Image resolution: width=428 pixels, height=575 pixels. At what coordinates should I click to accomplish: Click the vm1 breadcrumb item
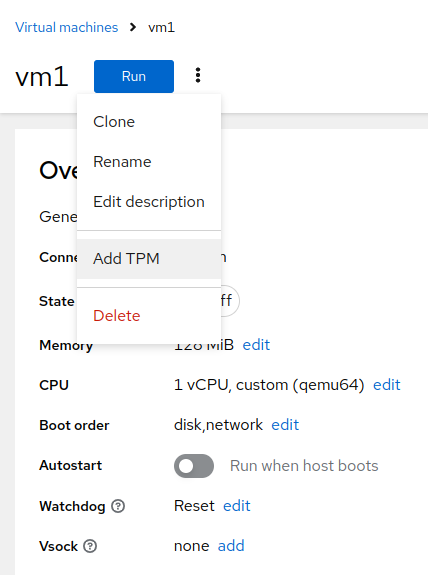tap(161, 28)
